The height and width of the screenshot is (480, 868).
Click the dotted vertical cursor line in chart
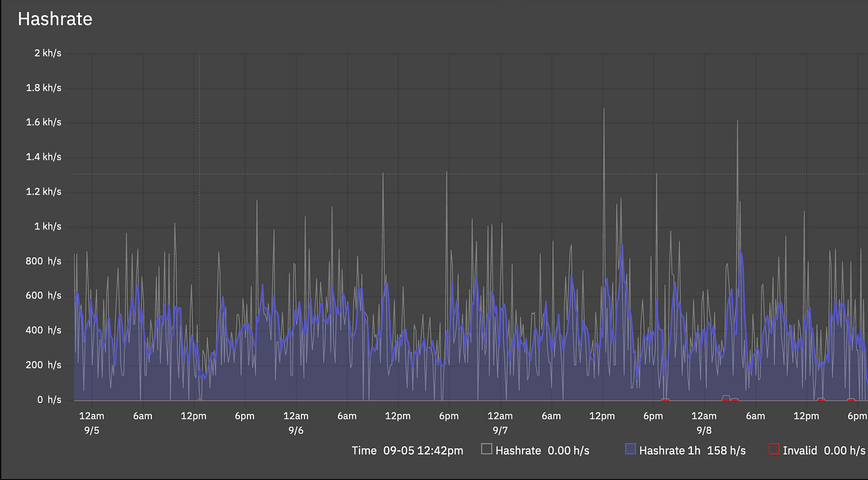[x=199, y=227]
